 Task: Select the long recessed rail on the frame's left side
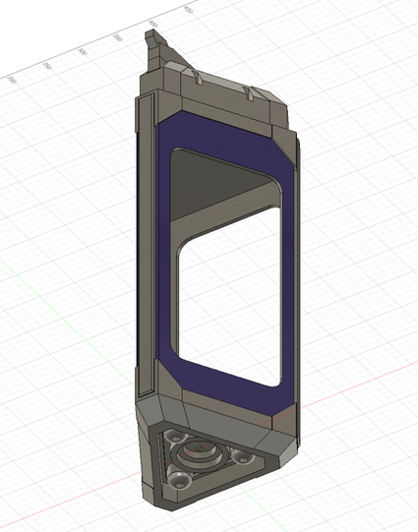pyautogui.click(x=146, y=244)
